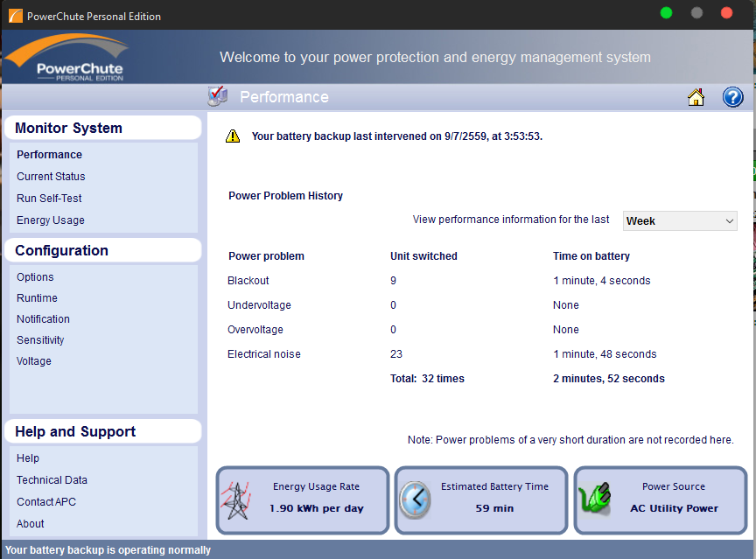Click status bar 'operating normally' message

108,550
